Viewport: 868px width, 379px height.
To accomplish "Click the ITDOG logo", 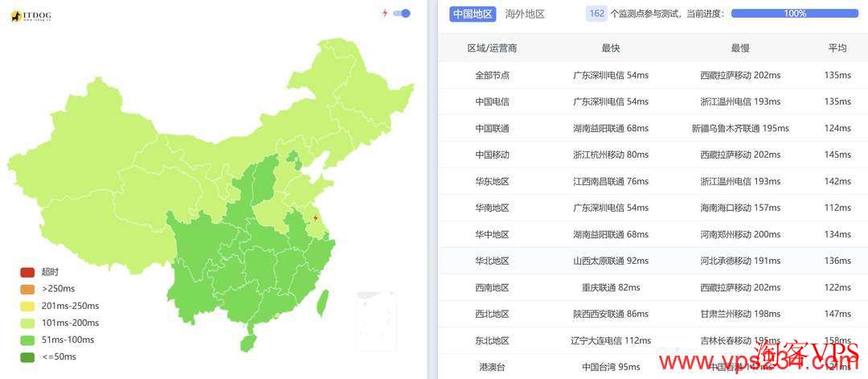I will (x=31, y=17).
